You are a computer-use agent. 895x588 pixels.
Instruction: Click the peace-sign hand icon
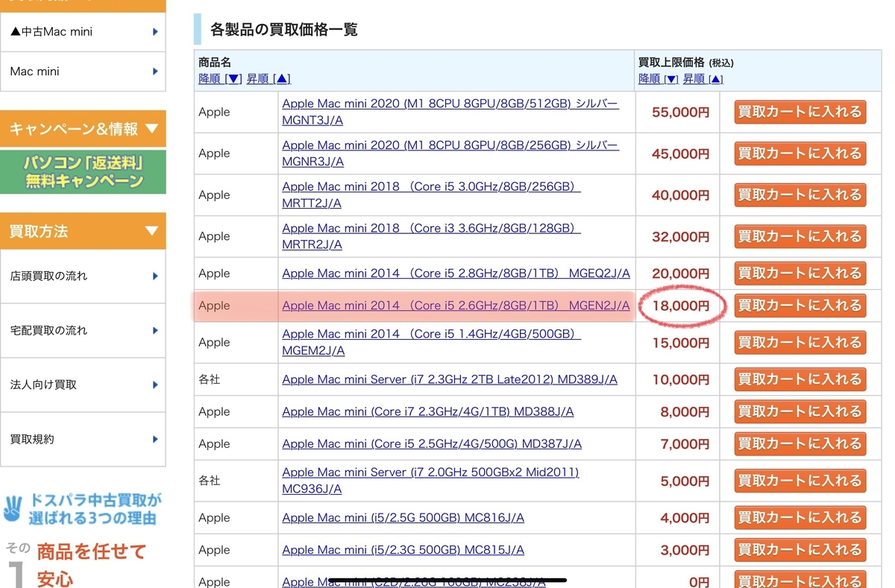[x=13, y=508]
